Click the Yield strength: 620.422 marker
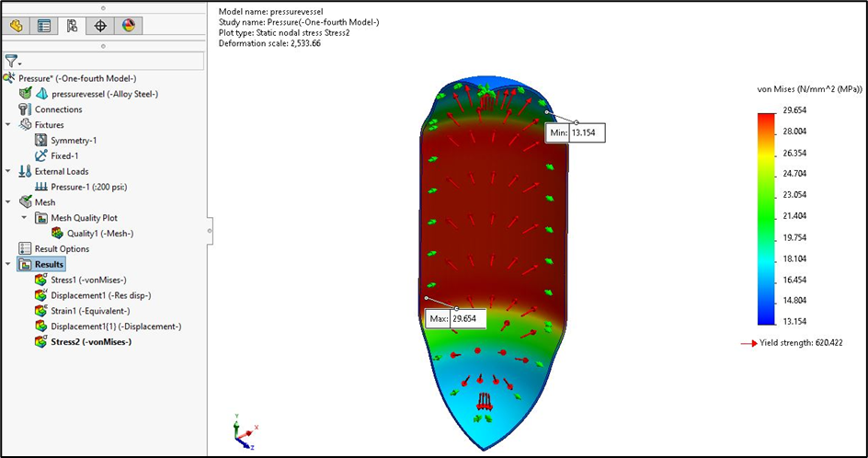 pos(793,343)
